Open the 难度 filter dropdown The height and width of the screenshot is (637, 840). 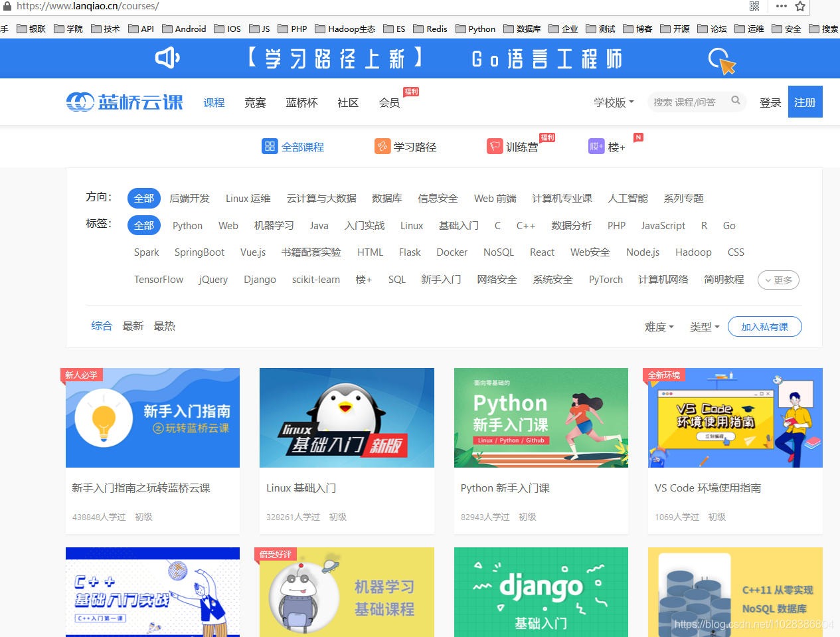(x=659, y=326)
